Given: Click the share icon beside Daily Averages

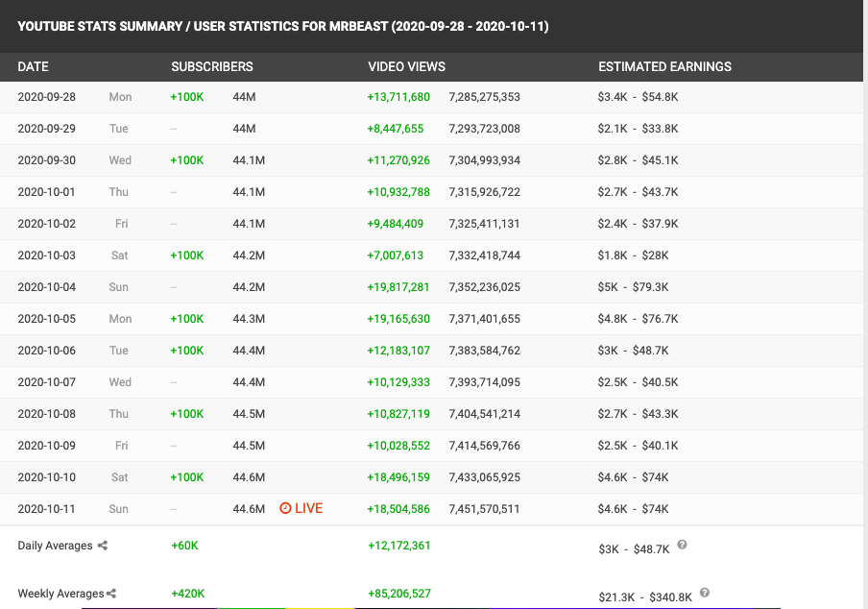Looking at the screenshot, I should [103, 546].
